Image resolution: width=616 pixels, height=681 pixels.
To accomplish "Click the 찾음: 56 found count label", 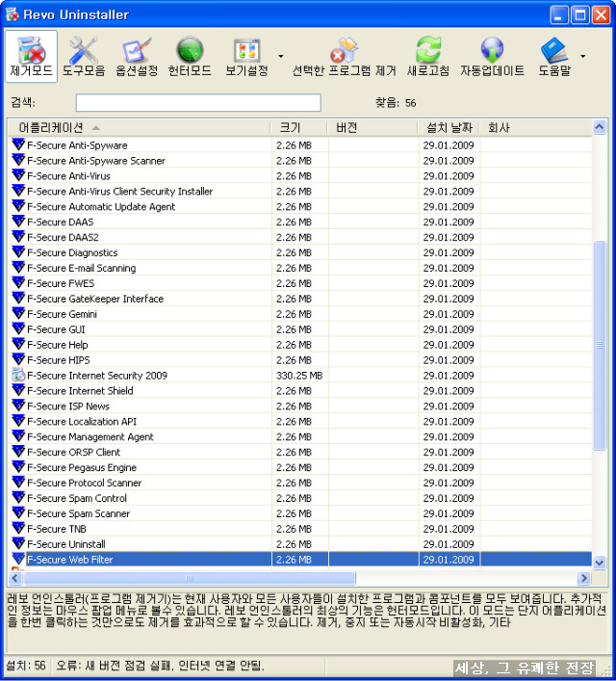I will 396,103.
